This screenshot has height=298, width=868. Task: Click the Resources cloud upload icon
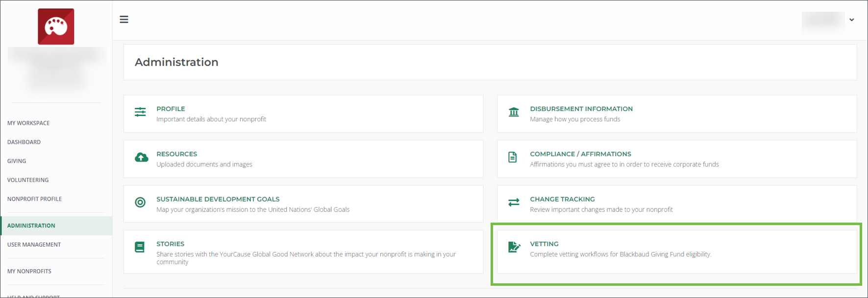141,157
